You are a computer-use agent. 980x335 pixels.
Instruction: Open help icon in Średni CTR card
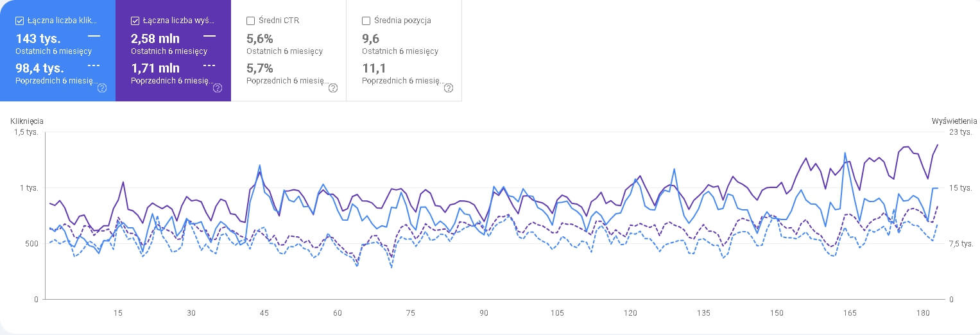click(333, 88)
